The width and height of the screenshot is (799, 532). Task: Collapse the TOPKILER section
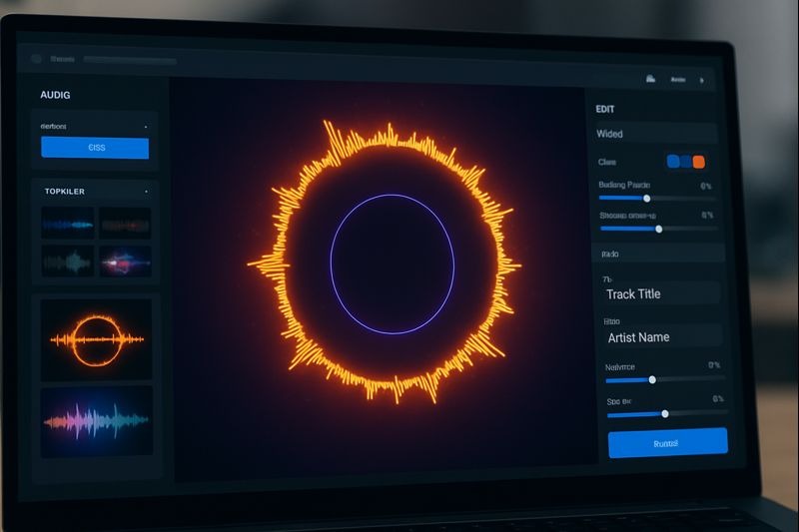click(x=146, y=190)
